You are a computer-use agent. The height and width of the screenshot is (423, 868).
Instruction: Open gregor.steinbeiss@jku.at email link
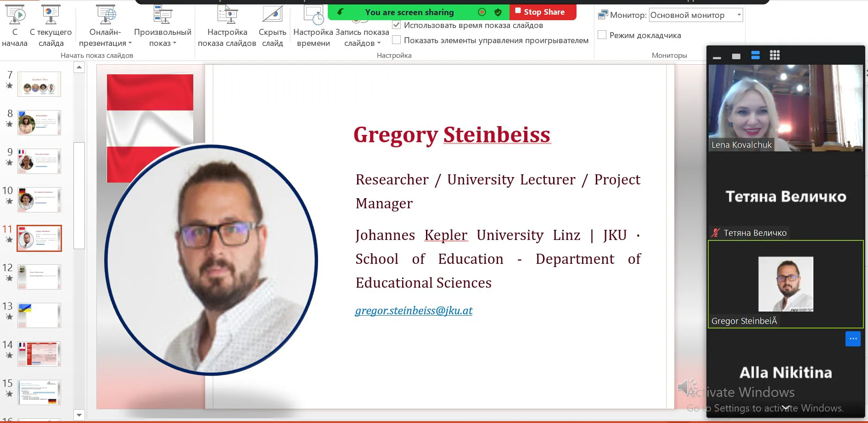click(x=414, y=311)
